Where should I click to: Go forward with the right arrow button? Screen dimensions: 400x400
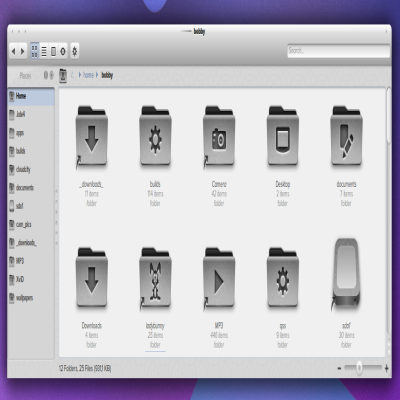point(23,51)
